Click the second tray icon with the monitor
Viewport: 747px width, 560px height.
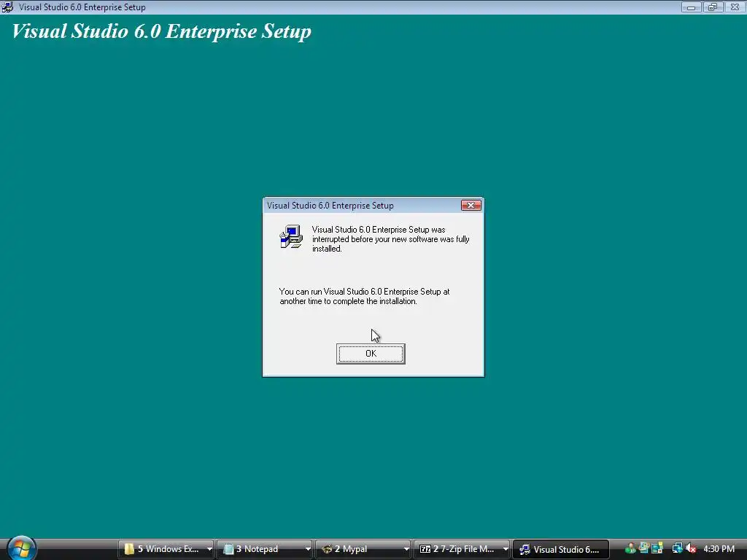[644, 548]
